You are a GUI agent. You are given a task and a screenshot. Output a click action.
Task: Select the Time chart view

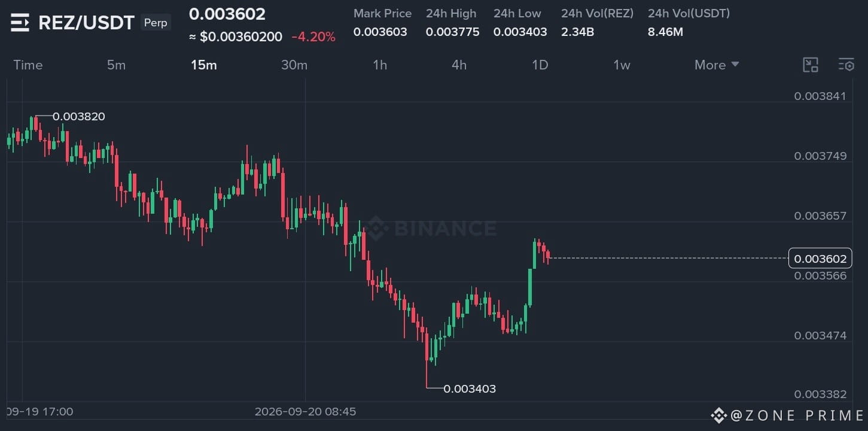click(x=28, y=65)
